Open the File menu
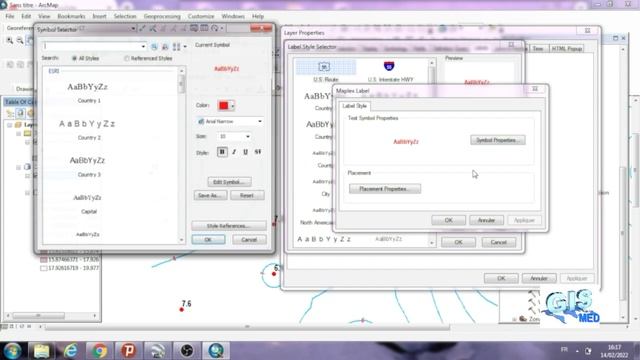The width and height of the screenshot is (640, 360). click(10, 16)
